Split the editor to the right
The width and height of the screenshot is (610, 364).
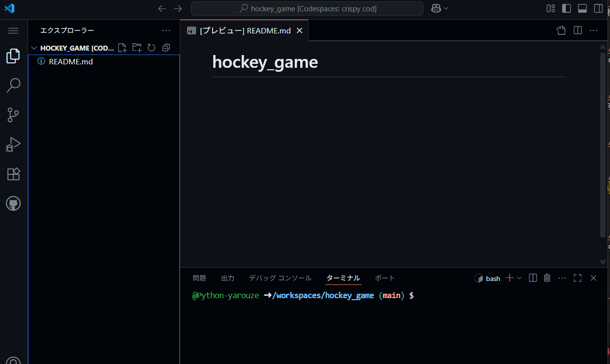pyautogui.click(x=578, y=30)
